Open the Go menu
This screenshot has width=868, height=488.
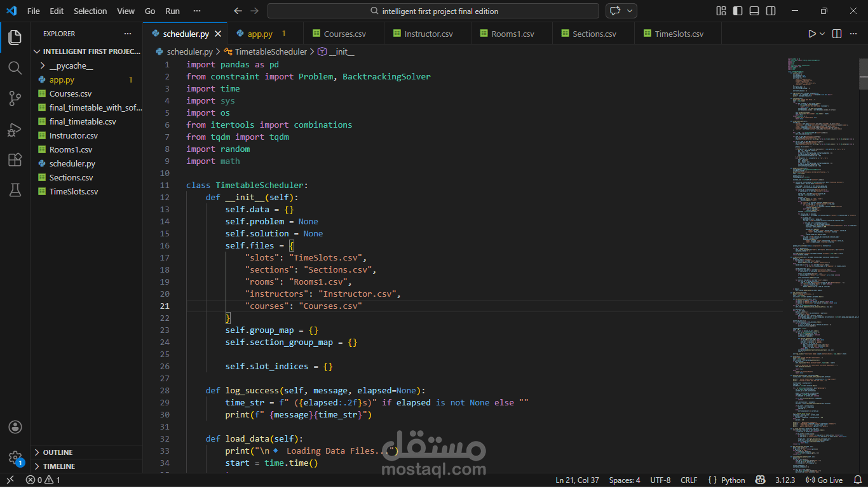150,11
